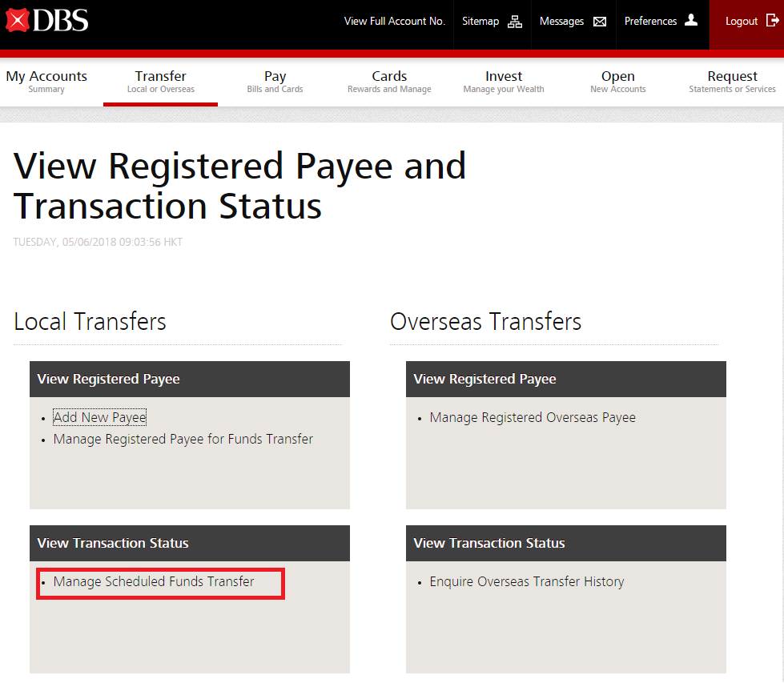The width and height of the screenshot is (784, 683).
Task: Switch to the Transfer tab
Action: tap(160, 82)
